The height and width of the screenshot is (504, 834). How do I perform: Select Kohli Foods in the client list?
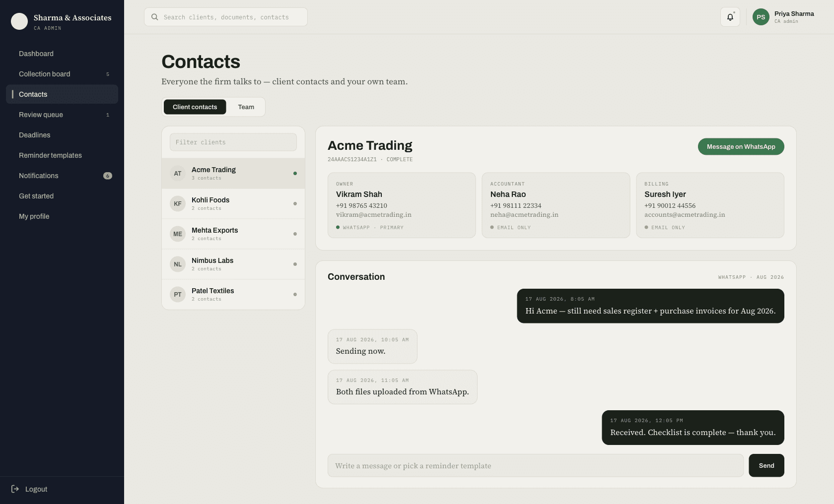pyautogui.click(x=233, y=204)
